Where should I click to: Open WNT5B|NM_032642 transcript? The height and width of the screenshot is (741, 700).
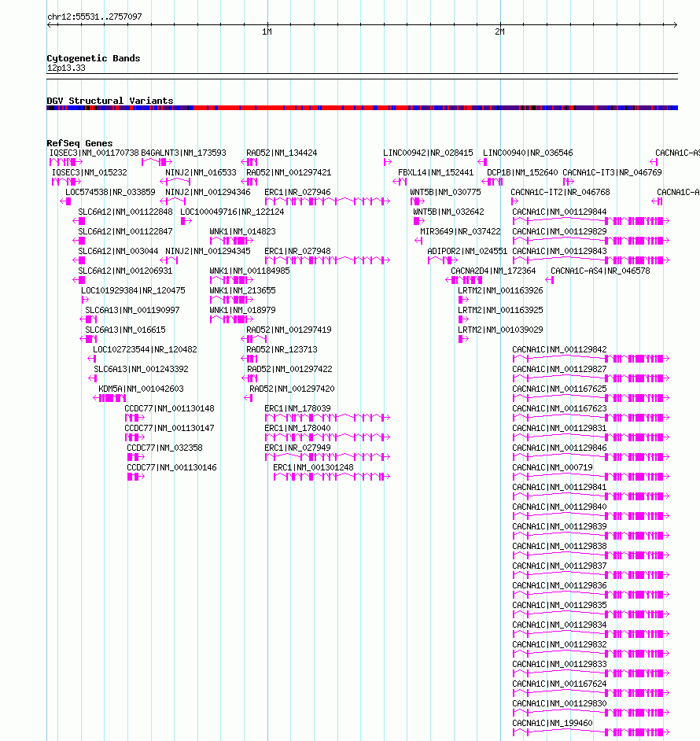pyautogui.click(x=448, y=212)
